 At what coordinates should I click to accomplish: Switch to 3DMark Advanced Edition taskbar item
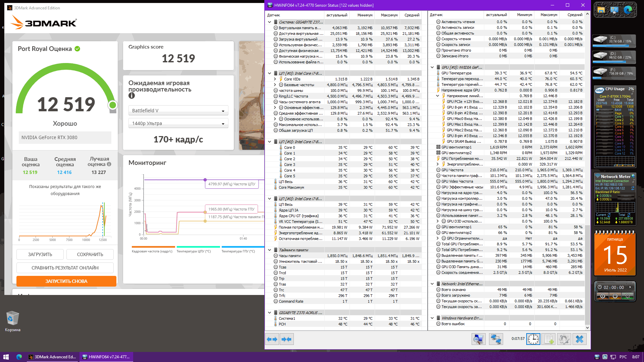click(52, 357)
